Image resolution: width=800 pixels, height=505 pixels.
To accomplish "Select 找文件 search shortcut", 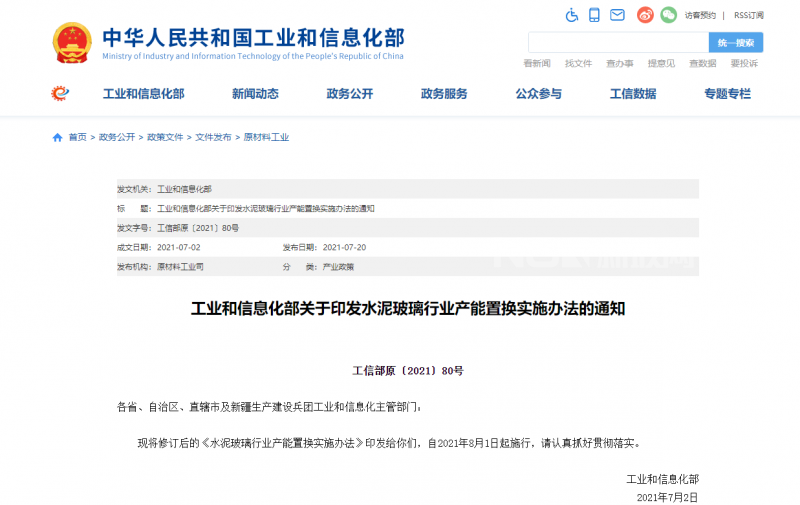I will point(578,63).
